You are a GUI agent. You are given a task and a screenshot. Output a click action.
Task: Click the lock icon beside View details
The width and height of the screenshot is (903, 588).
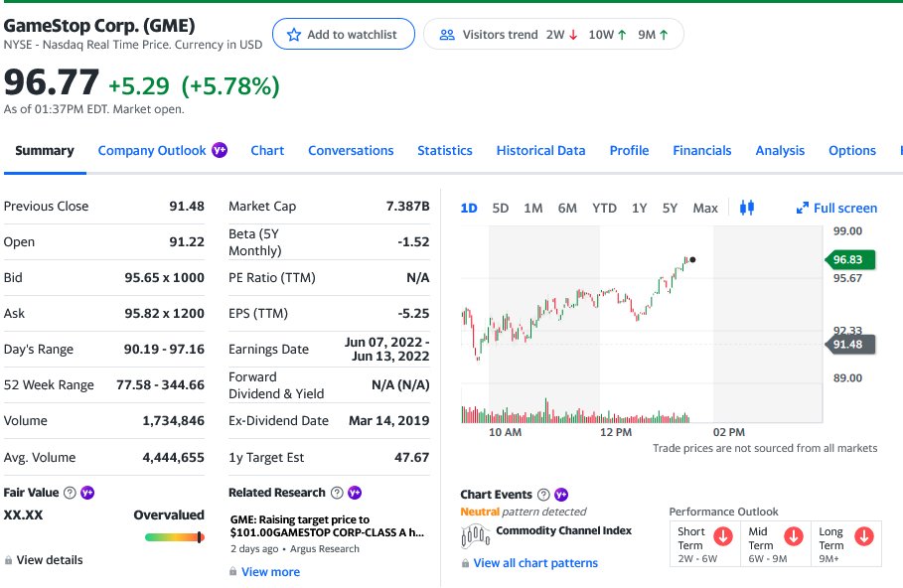pyautogui.click(x=8, y=560)
